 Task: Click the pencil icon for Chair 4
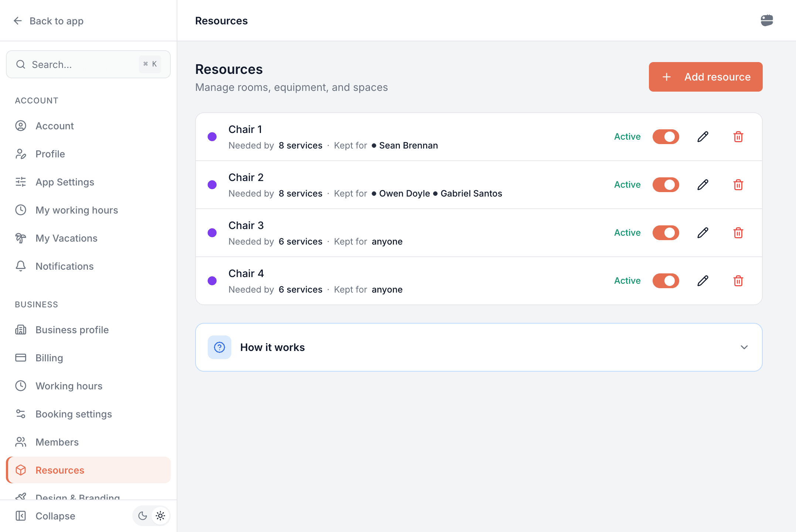[x=703, y=281]
